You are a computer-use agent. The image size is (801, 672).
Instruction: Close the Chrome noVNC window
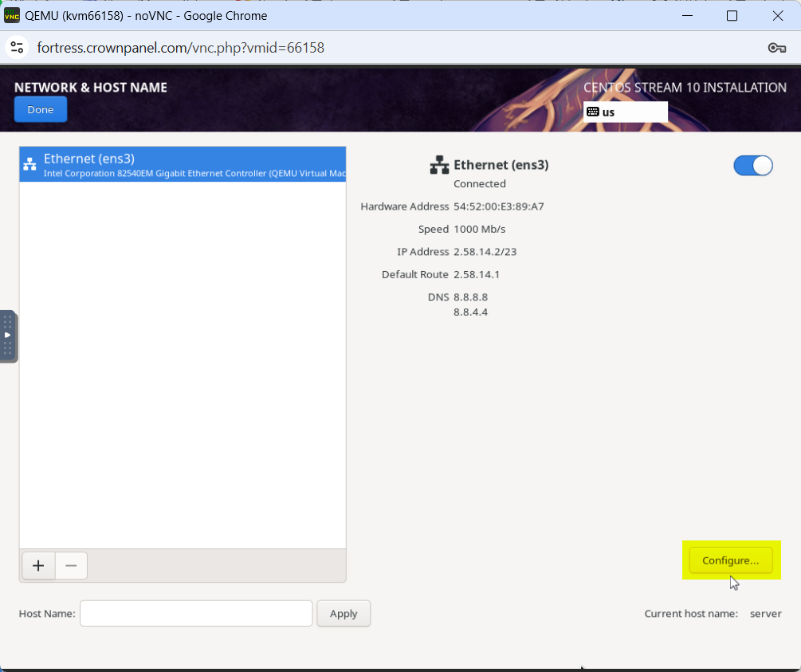(778, 16)
